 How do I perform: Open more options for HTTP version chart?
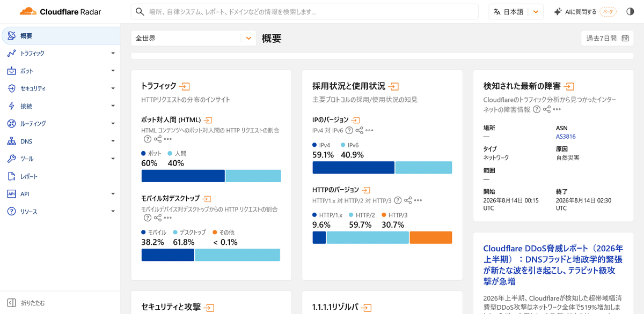(418, 200)
